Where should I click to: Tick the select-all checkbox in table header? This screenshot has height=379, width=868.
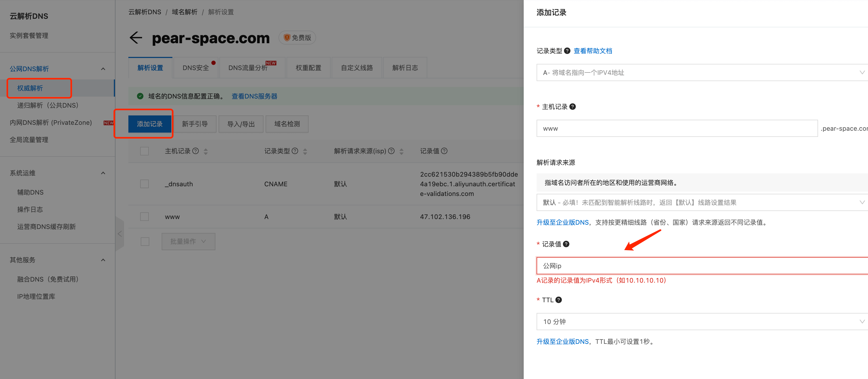tap(144, 151)
